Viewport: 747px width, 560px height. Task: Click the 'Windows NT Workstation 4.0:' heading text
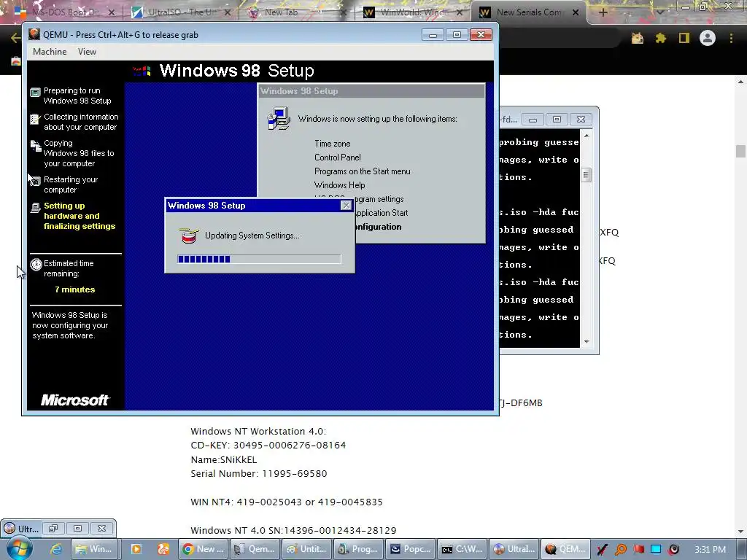point(258,432)
